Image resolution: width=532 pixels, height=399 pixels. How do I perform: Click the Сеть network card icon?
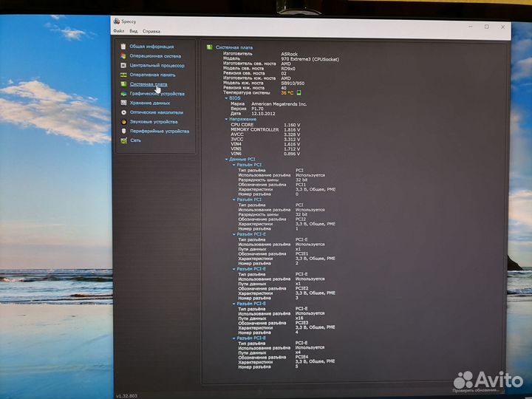[x=123, y=140]
